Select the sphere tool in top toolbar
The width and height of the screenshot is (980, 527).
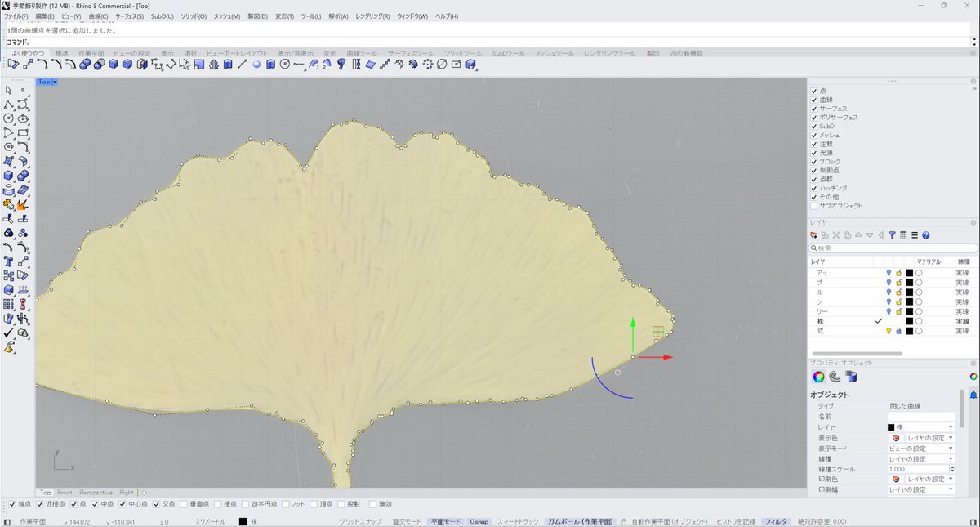click(x=256, y=64)
